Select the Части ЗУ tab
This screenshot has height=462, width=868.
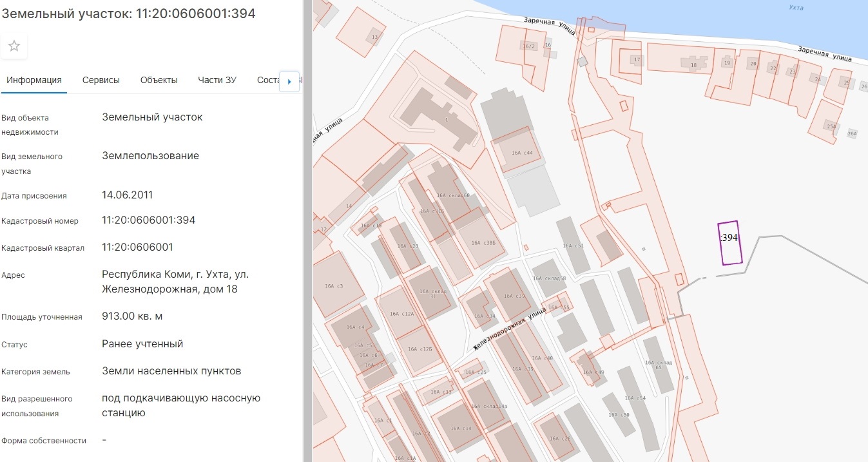coord(217,81)
